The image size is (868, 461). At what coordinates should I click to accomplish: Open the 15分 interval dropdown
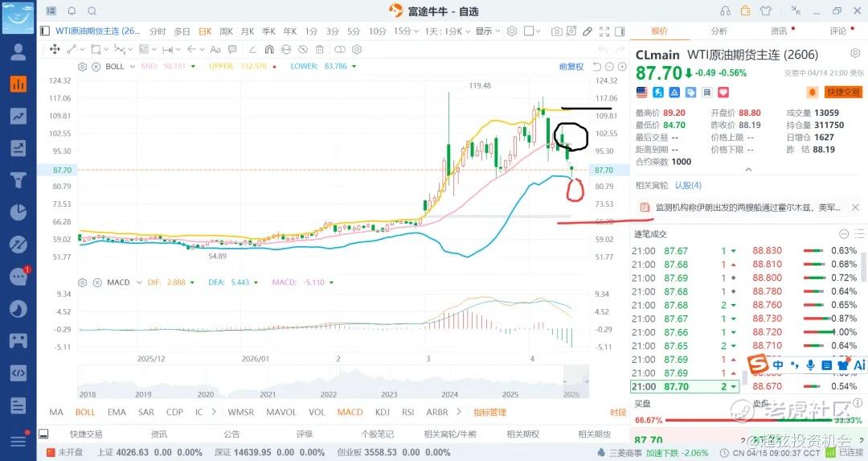coord(406,31)
